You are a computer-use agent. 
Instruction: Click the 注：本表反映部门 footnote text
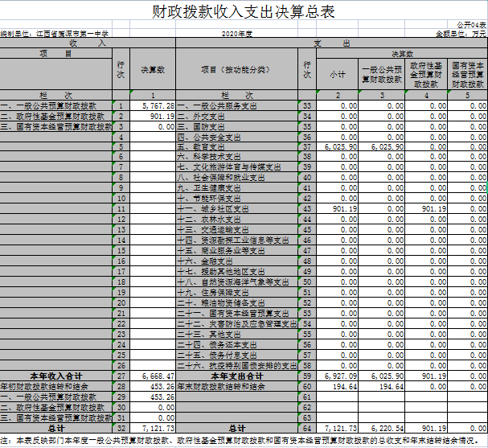(239, 441)
